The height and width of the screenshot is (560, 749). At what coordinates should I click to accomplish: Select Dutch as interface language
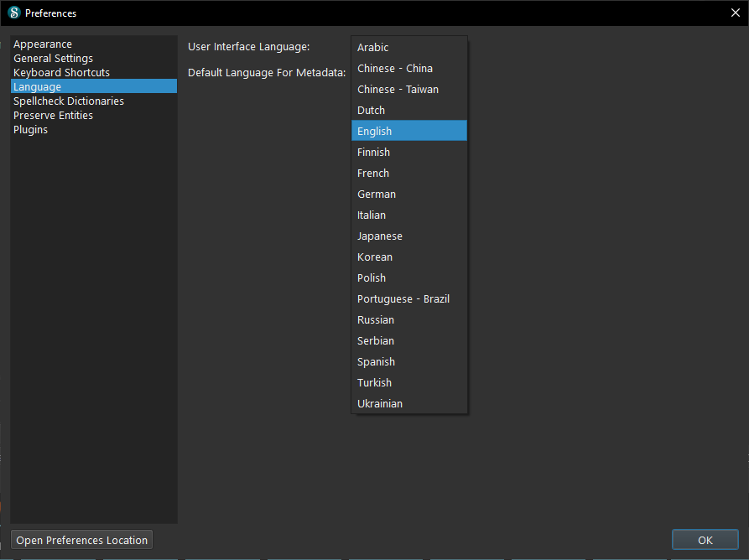[x=372, y=111]
